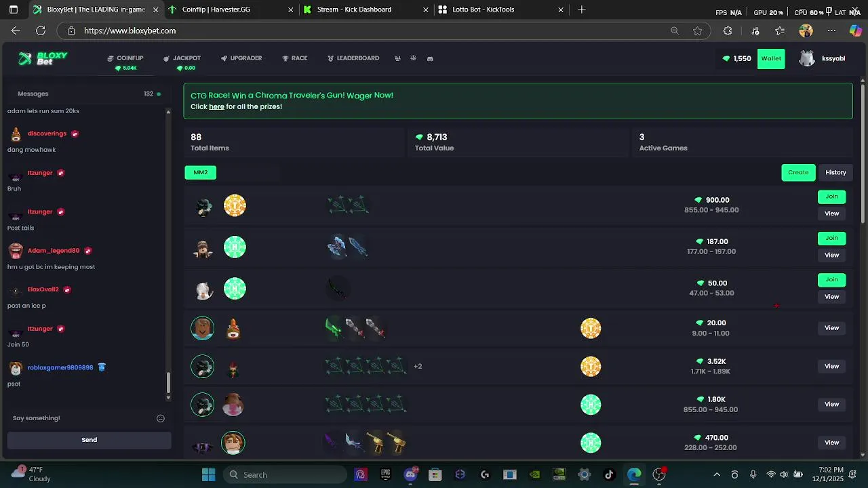The width and height of the screenshot is (868, 488).
Task: Click the green knife item in 20.00 row
Action: point(333,328)
